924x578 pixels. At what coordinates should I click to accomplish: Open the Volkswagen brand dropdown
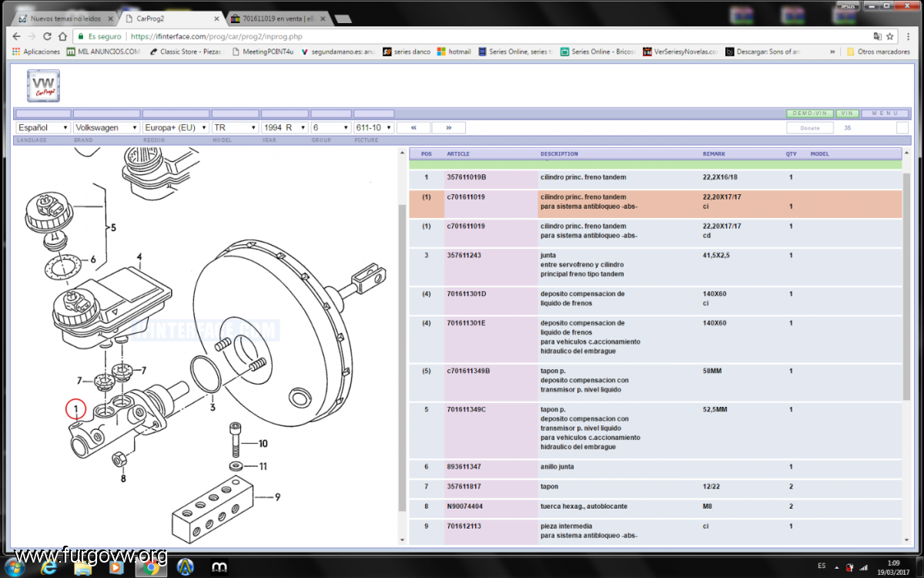106,127
